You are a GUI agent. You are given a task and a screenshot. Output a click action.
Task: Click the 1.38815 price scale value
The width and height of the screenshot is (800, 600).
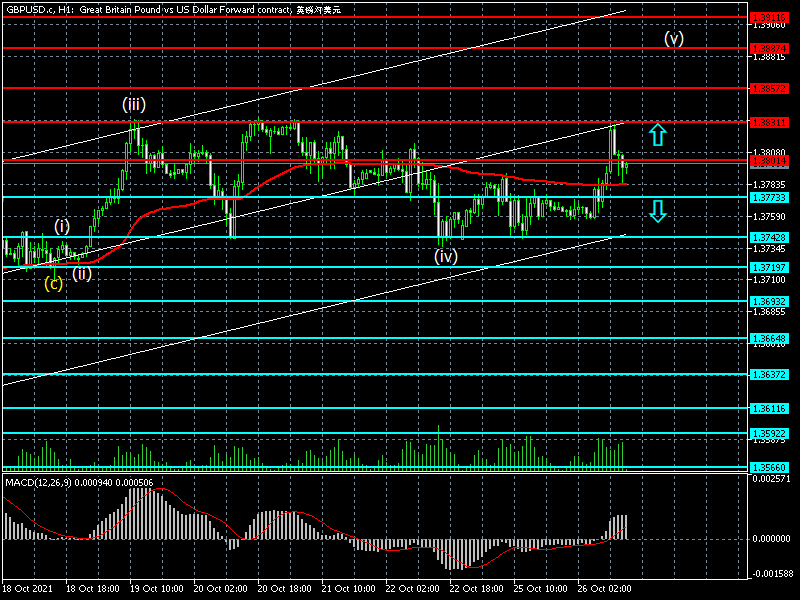click(770, 57)
